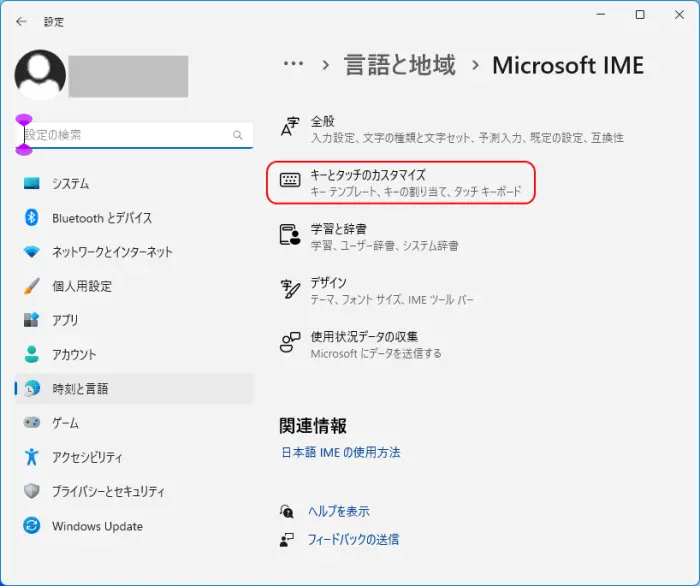700x586 pixels.
Task: Click the search magnifier icon
Action: click(x=238, y=135)
